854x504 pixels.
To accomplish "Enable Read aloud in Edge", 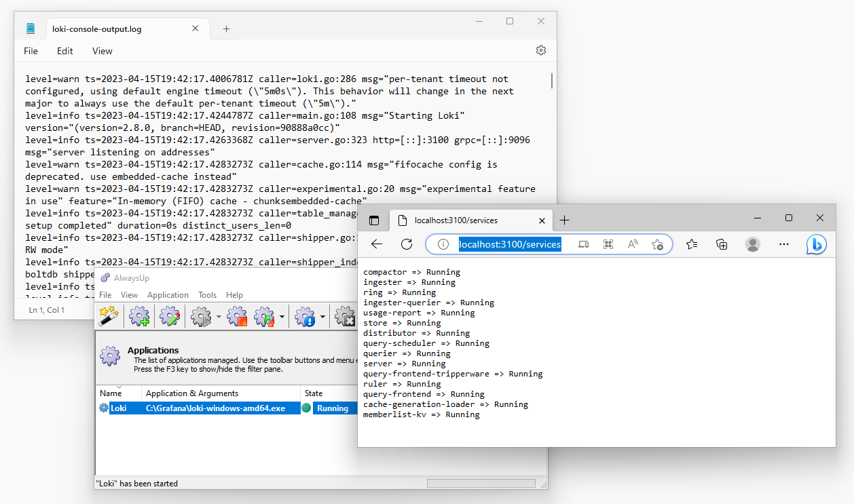I will (633, 244).
